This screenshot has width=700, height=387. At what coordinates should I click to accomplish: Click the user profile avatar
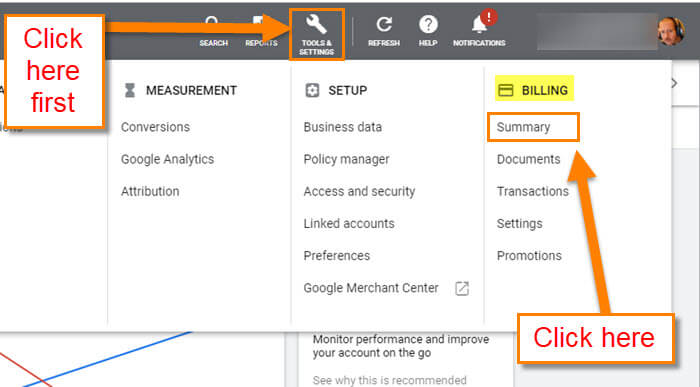(x=671, y=31)
